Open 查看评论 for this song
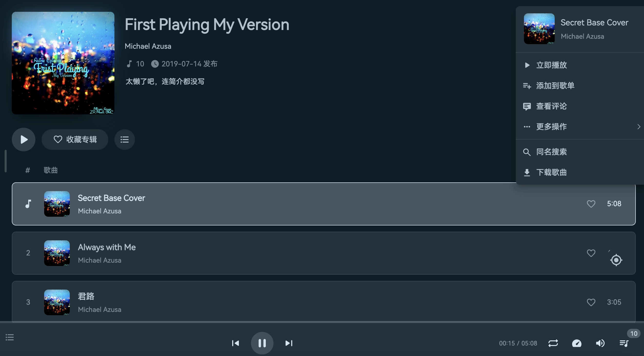 552,106
